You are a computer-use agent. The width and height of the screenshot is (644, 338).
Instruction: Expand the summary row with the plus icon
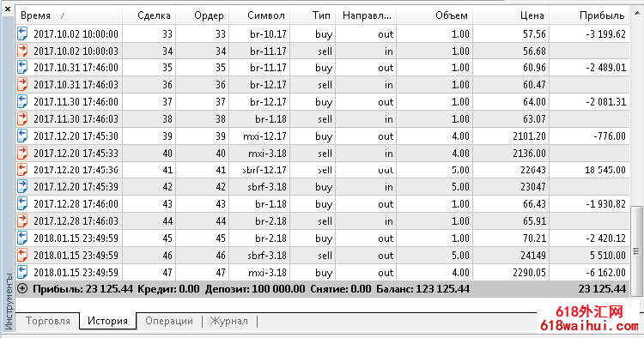coord(22,289)
